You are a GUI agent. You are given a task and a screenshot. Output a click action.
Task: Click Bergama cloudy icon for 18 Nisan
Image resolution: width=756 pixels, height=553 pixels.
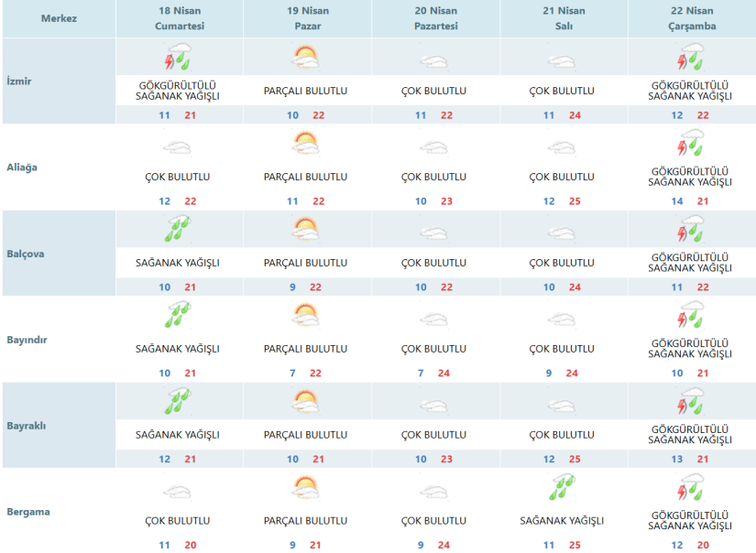[x=178, y=491]
